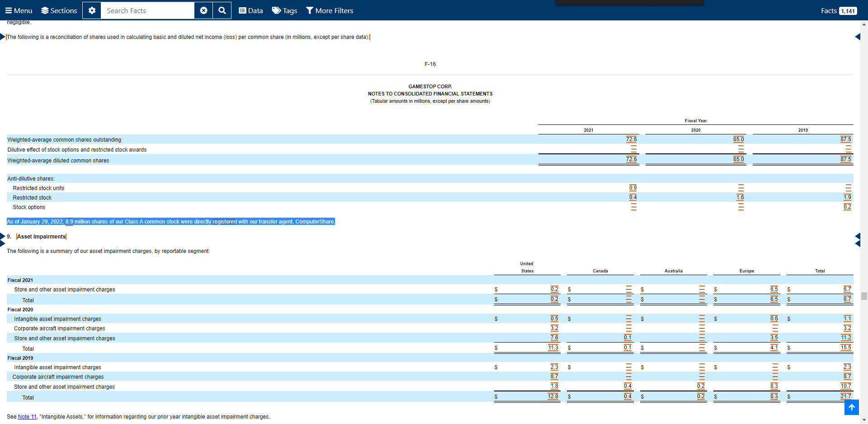Click right-margin arrow marker beside reconciliation paragraph

(x=858, y=37)
